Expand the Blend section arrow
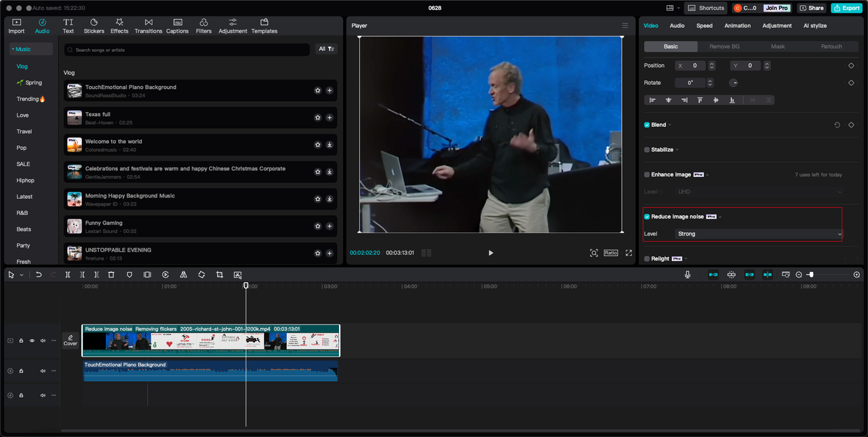Screen dimensions: 868x437 click(670, 125)
